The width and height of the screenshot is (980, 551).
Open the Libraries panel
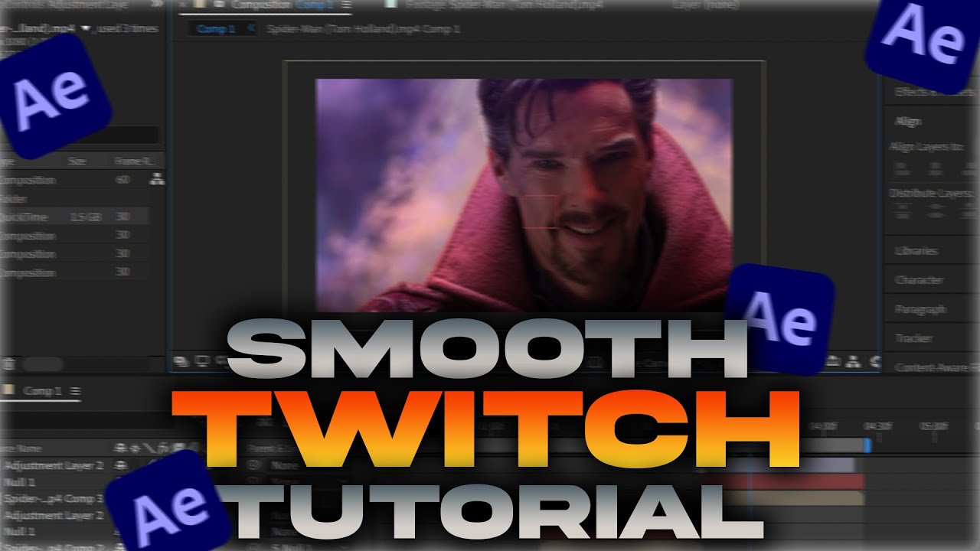coord(916,251)
